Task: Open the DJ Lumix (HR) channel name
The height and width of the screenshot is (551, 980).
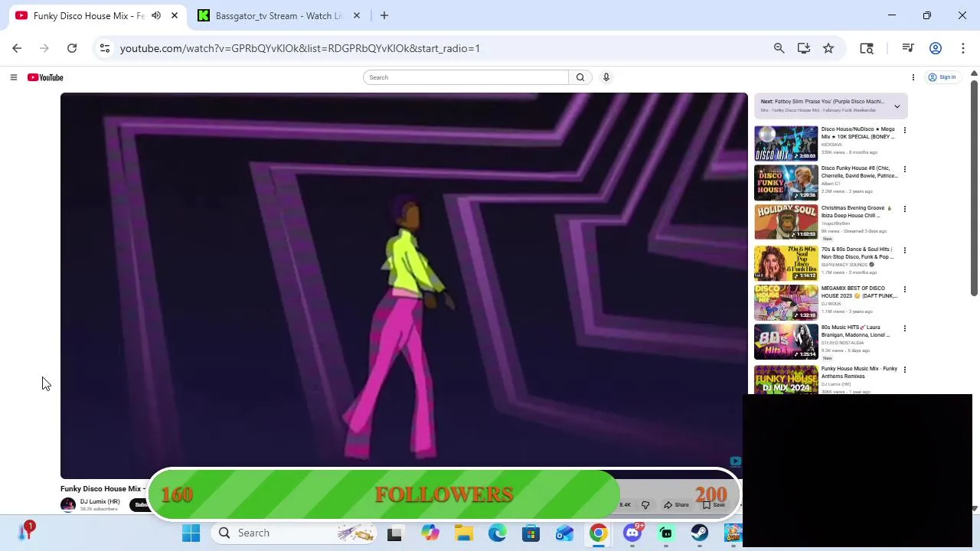Action: tap(100, 502)
